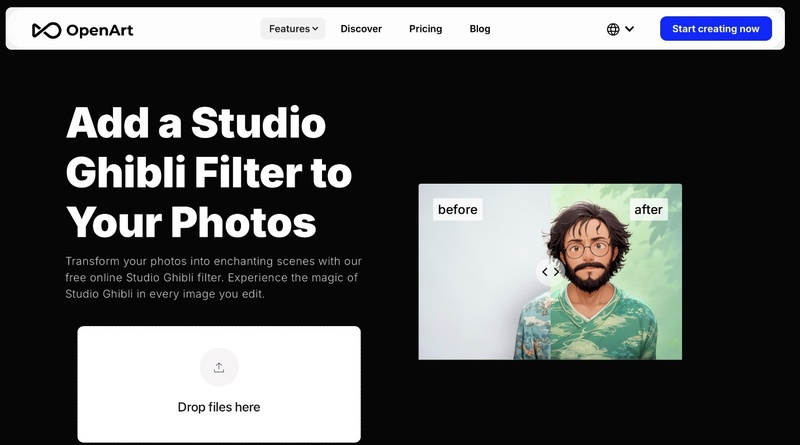Click Start creating now button

pos(716,29)
